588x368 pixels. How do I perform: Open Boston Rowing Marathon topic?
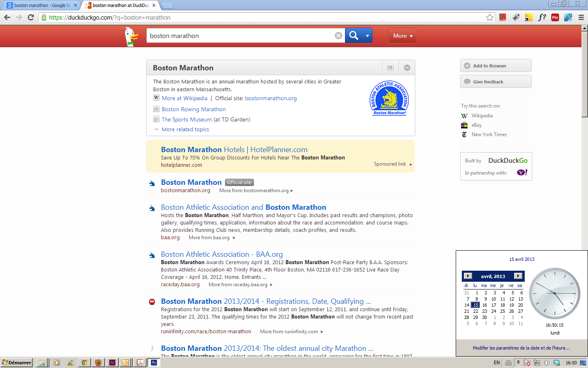194,109
